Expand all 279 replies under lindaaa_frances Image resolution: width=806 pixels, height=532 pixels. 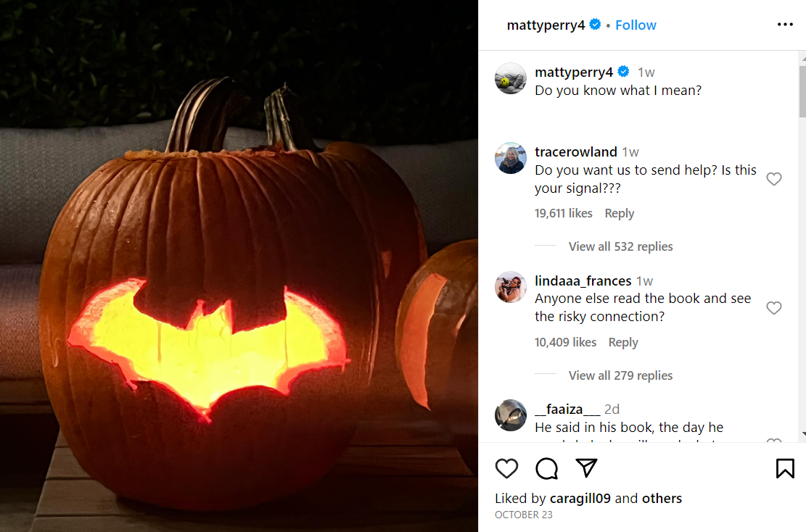[x=621, y=375]
